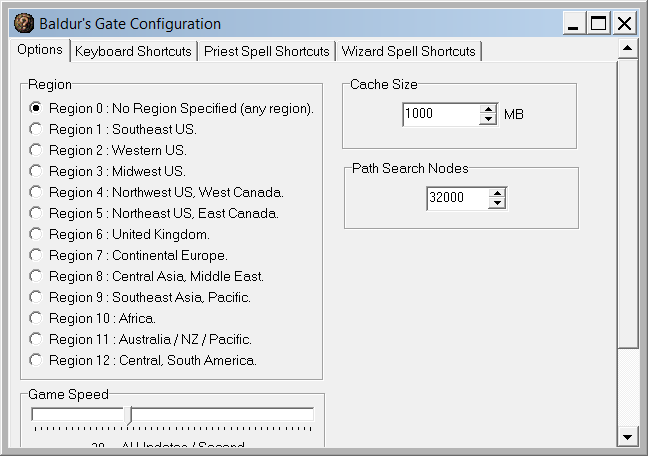This screenshot has height=456, width=648.
Task: Choose Region 6 United Kingdom option
Action: pos(36,234)
